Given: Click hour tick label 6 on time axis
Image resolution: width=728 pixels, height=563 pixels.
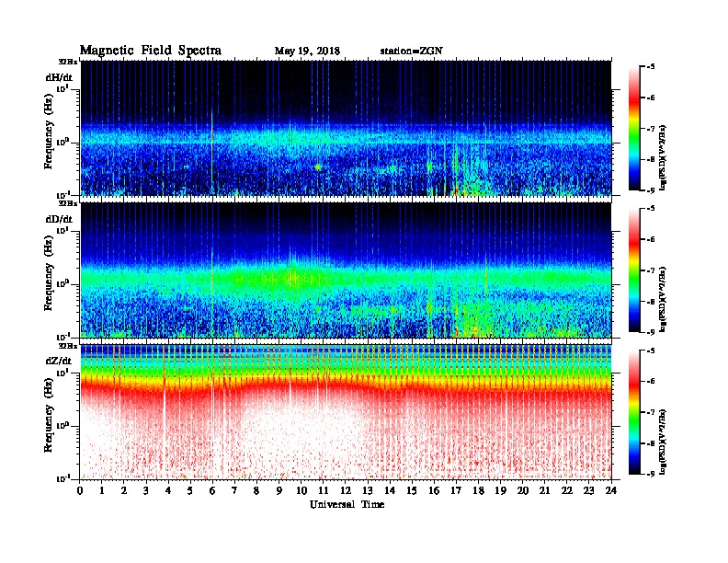Looking at the screenshot, I should coord(212,491).
